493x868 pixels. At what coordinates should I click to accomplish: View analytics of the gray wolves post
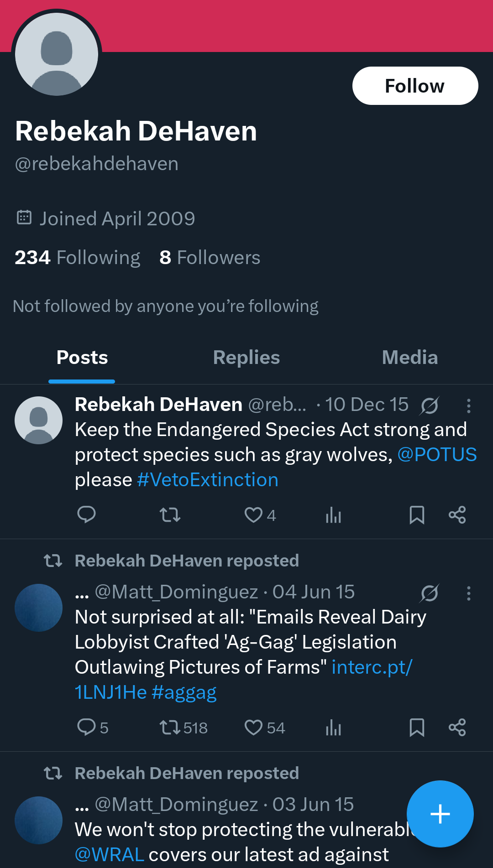[333, 515]
